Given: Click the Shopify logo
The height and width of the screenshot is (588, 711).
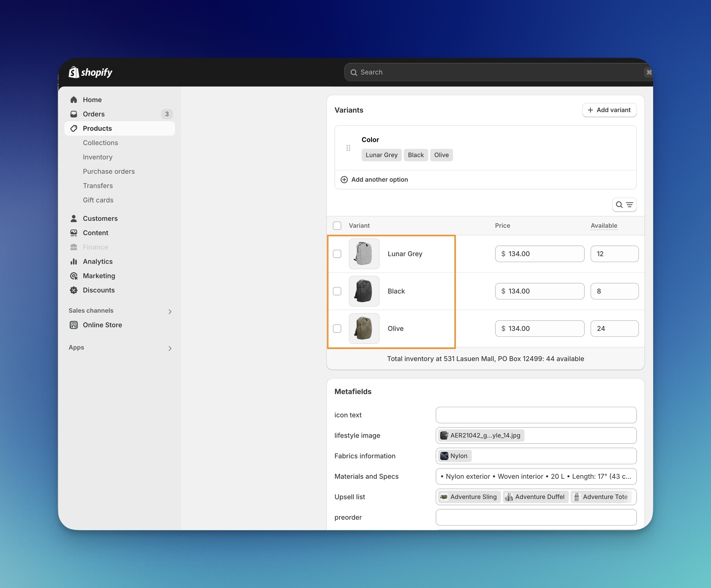Looking at the screenshot, I should (x=90, y=72).
